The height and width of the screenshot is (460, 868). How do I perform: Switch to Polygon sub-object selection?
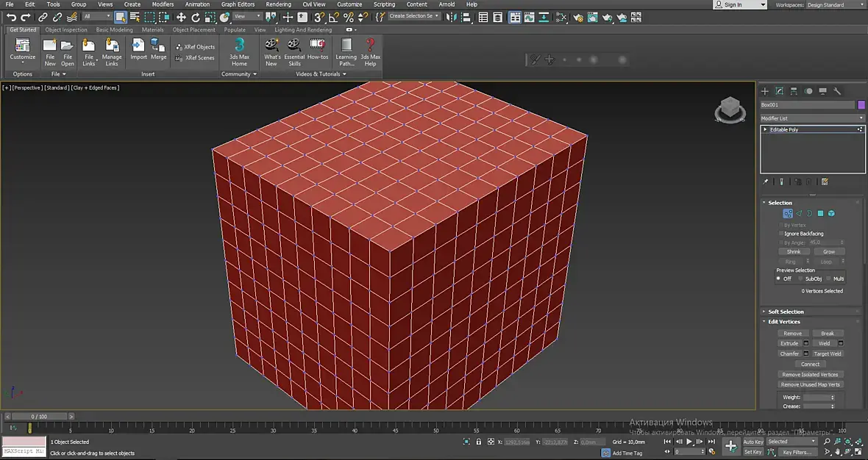click(820, 213)
